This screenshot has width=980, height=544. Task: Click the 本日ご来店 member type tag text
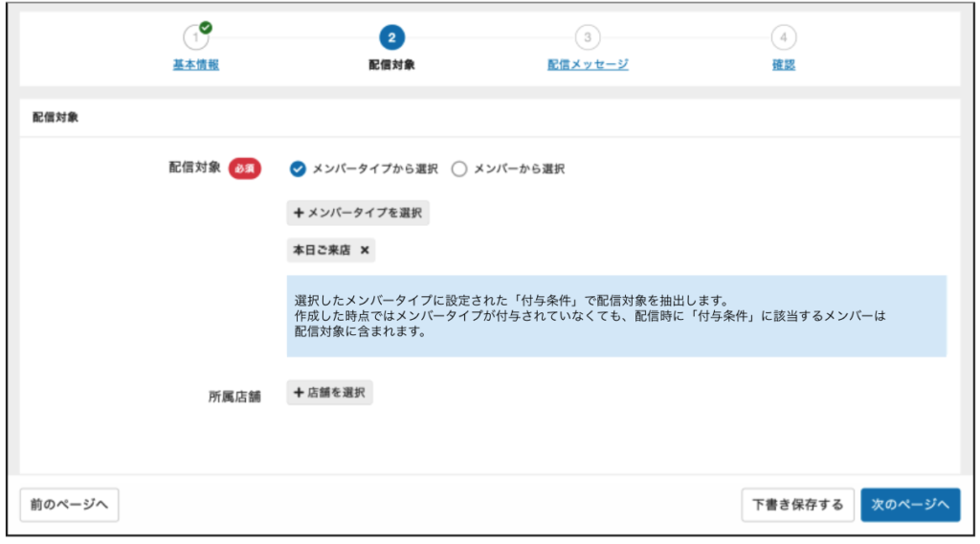[x=322, y=251]
